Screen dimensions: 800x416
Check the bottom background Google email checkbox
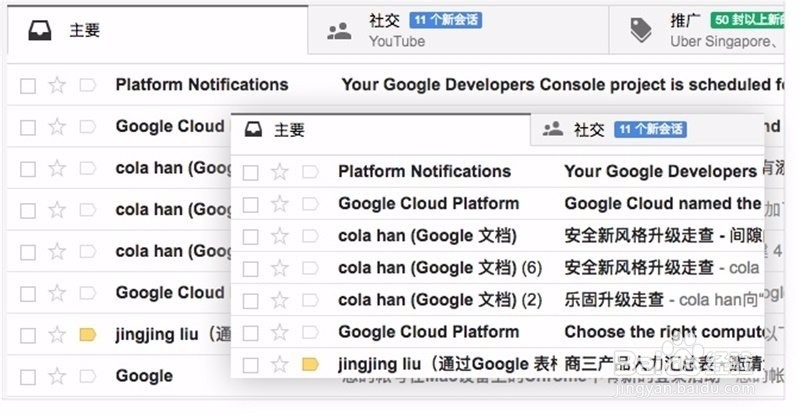click(x=28, y=377)
